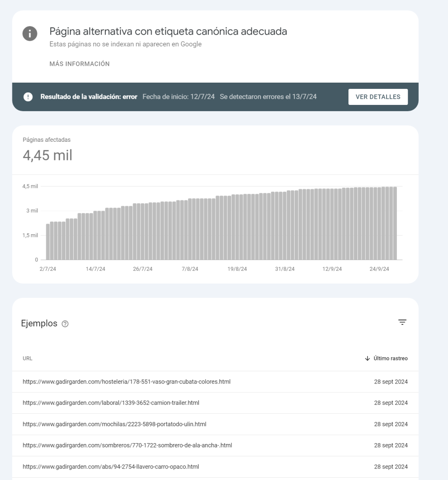
Task: Click the 4,5 mil y-axis label
Action: click(30, 186)
